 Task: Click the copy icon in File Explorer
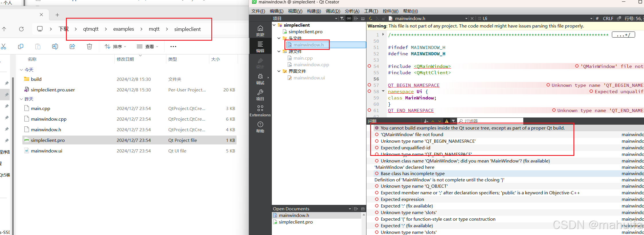[x=21, y=46]
